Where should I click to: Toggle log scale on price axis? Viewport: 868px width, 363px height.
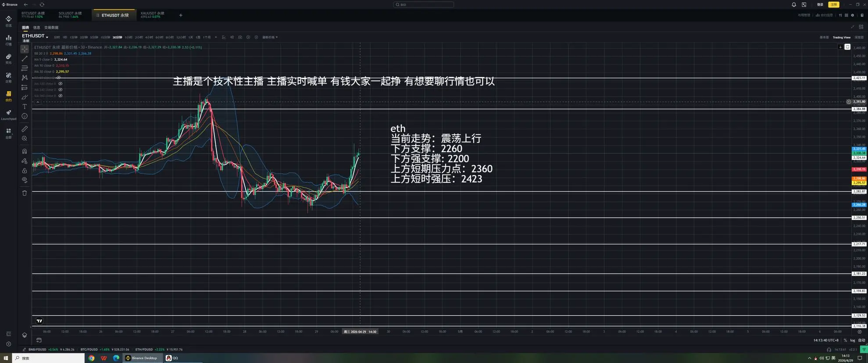pyautogui.click(x=853, y=340)
